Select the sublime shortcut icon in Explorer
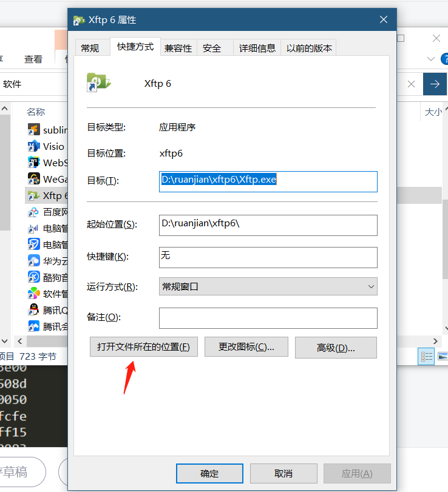448x492 pixels. [x=33, y=130]
